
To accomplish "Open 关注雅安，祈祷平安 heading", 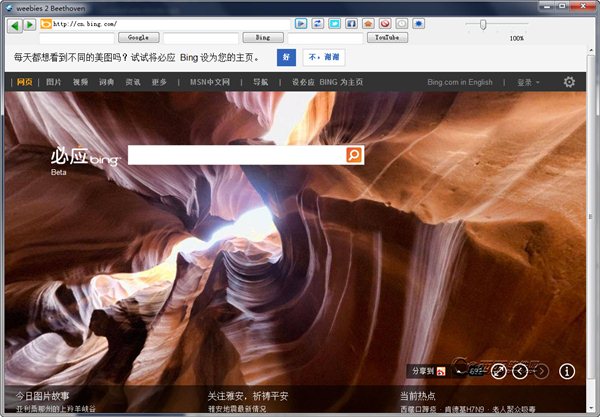I will (248, 396).
